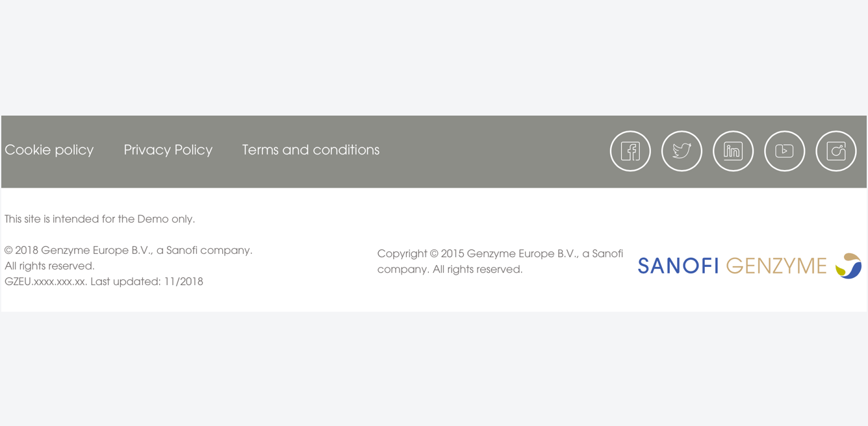Click the 'a Sanofi company' text after © 2018

click(205, 250)
